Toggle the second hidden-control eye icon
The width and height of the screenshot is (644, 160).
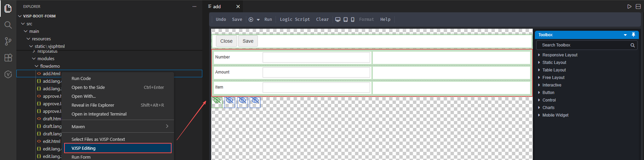230,102
